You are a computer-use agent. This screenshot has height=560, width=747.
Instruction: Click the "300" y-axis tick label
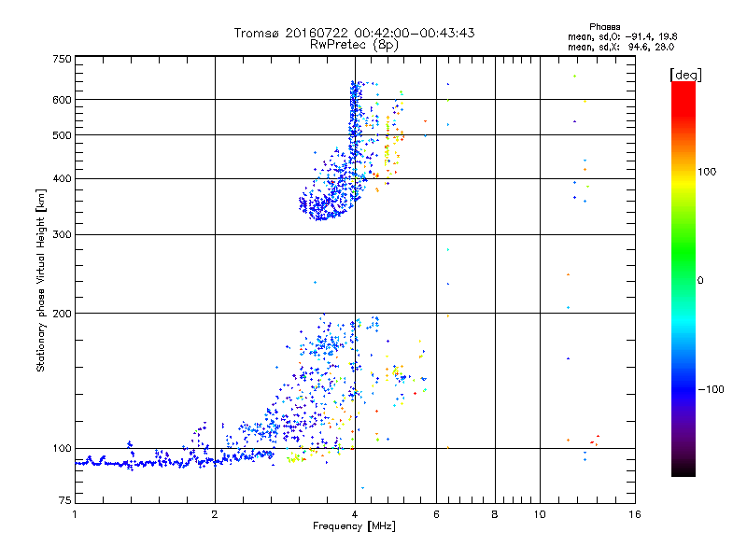62,235
